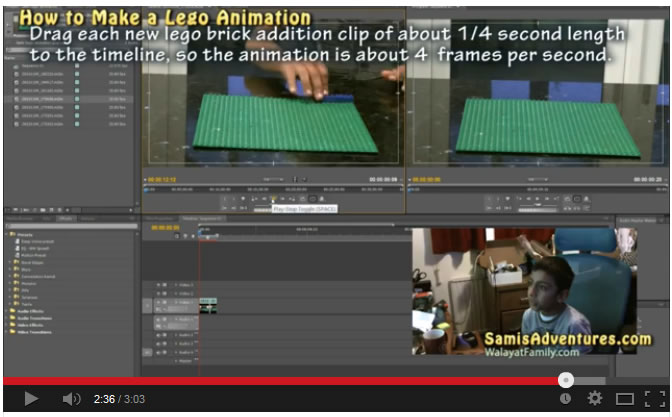Click the Presets folder in Effects panel
The width and height of the screenshot is (672, 417).
coord(21,234)
